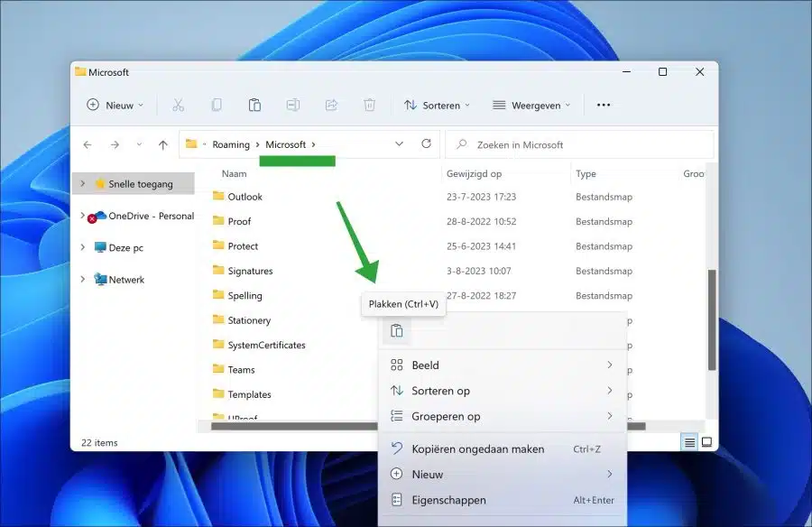812x527 pixels.
Task: Click the Deze pc computer icon
Action: click(100, 247)
